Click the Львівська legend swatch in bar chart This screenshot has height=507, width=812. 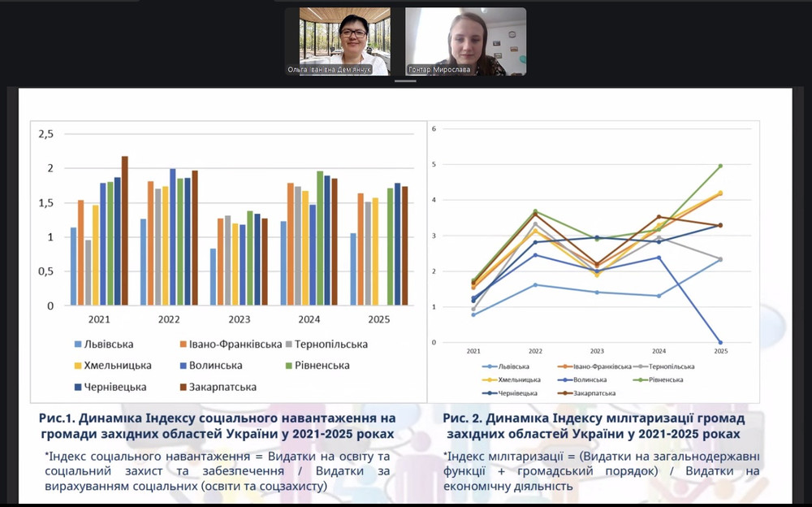click(x=77, y=344)
